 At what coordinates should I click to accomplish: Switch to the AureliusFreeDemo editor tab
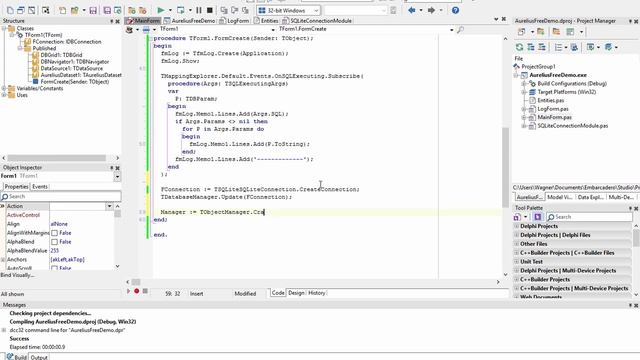189,21
